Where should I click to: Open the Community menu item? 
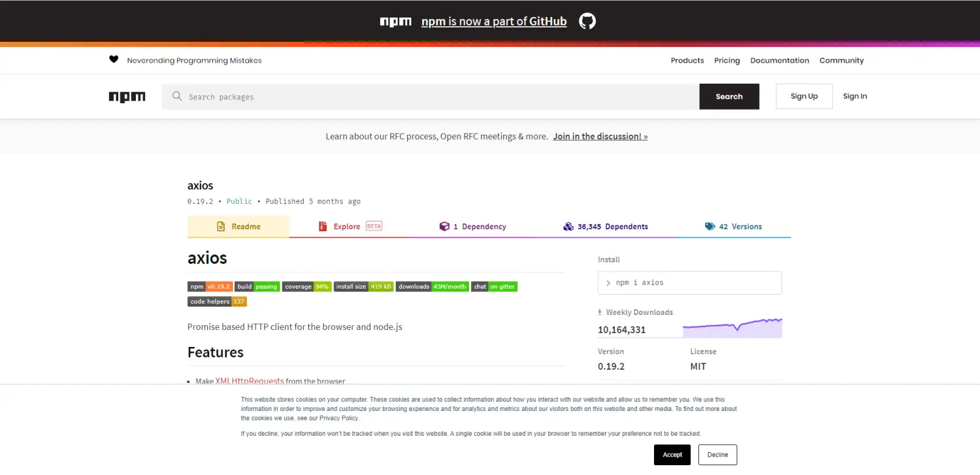click(x=841, y=60)
